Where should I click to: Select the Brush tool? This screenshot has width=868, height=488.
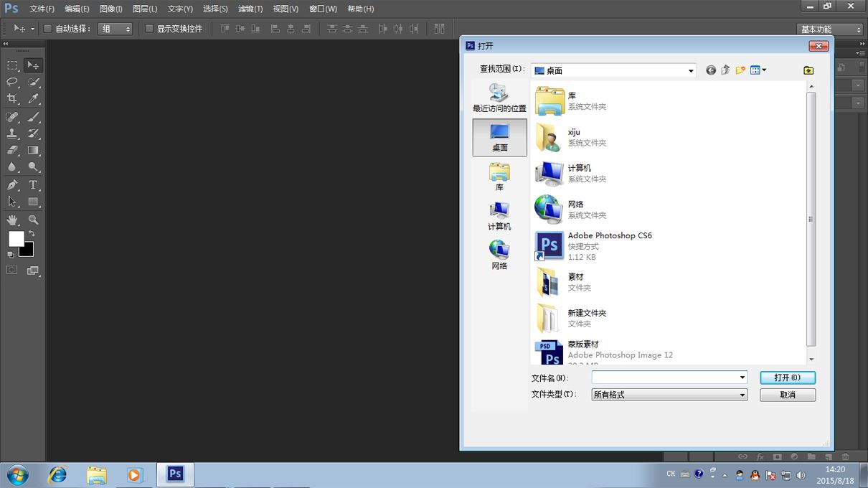click(x=33, y=117)
